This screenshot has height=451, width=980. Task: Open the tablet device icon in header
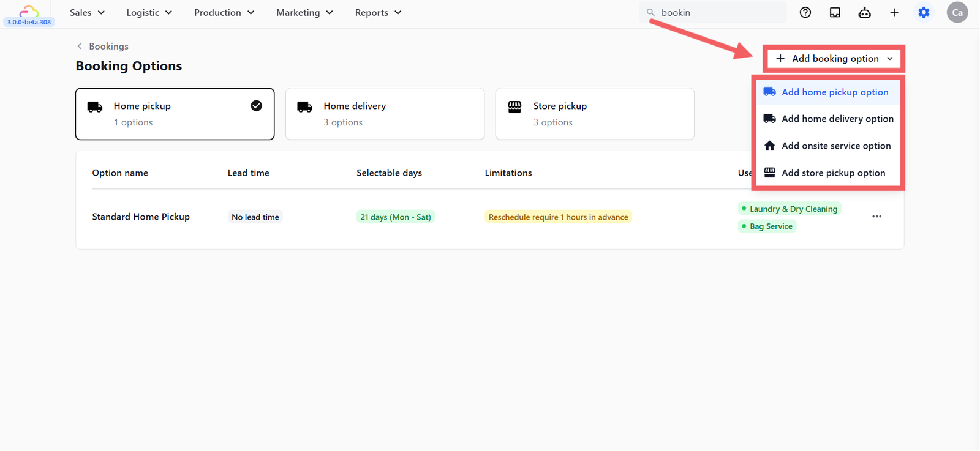click(x=835, y=12)
